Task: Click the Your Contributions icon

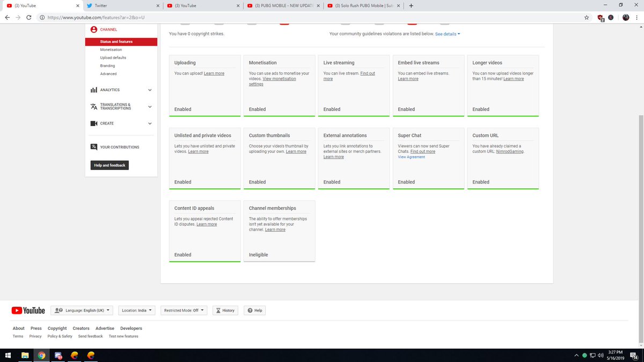Action: (94, 147)
